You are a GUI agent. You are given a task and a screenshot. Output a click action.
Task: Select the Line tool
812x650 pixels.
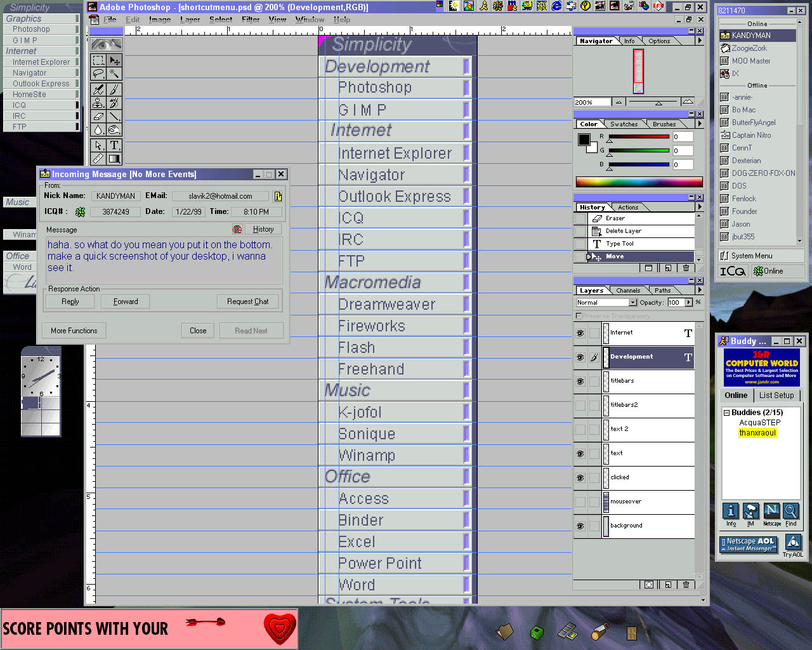114,116
